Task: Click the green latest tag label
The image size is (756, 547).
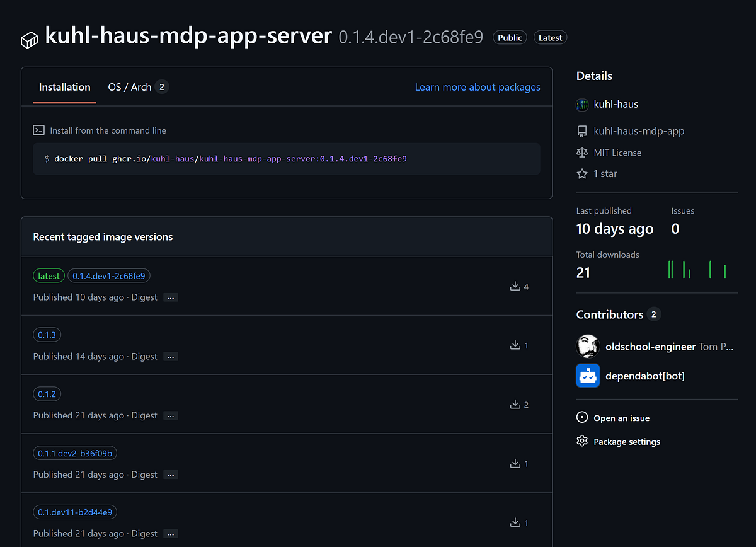Action: (49, 276)
